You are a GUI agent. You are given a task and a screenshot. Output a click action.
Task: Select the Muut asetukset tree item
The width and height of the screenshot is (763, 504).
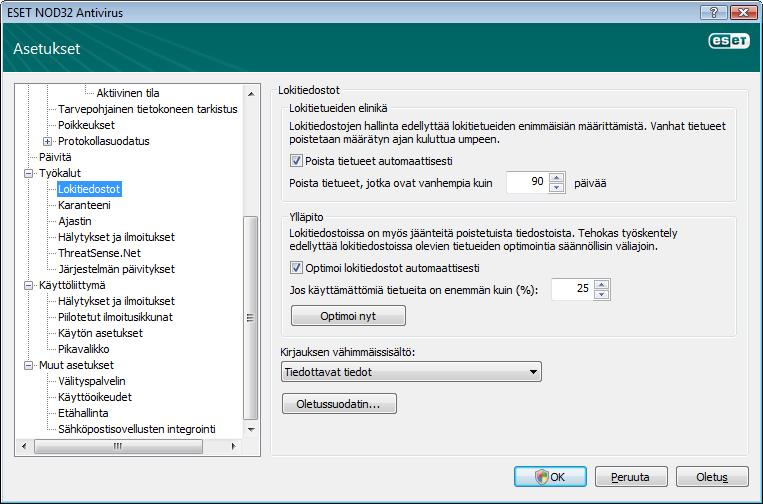coord(76,365)
